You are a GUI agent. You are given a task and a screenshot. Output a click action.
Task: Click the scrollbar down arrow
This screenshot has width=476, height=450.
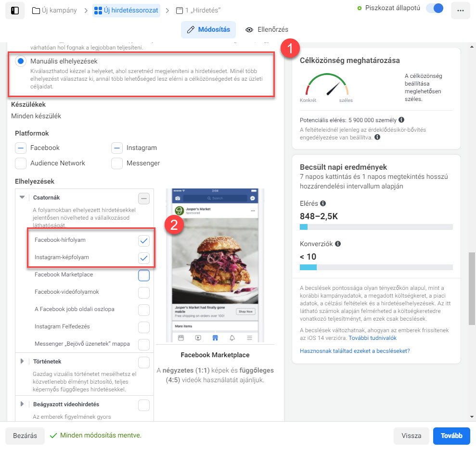[472, 417]
